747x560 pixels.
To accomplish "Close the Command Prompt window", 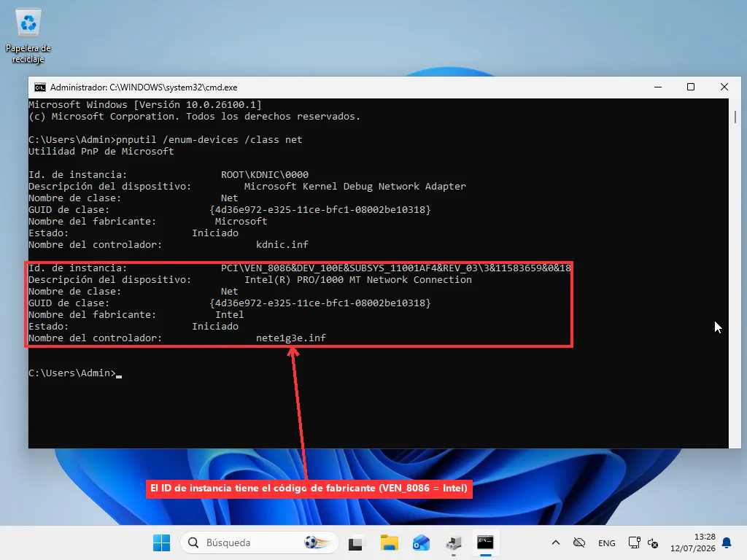I will [x=724, y=87].
